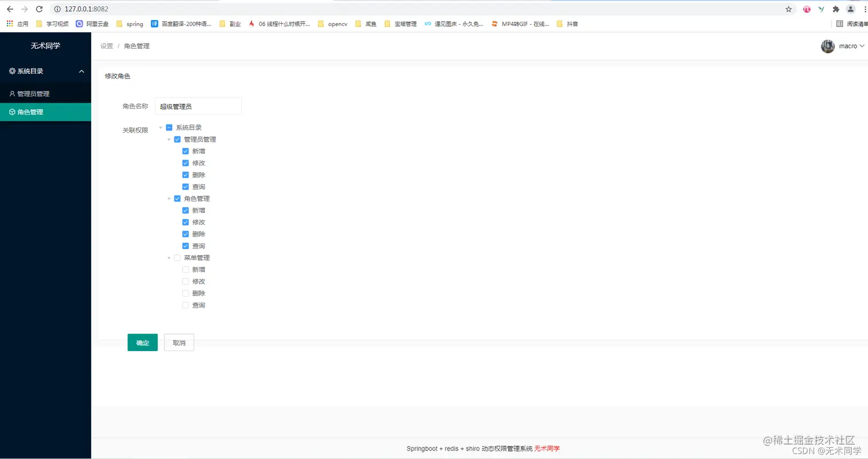Open the Chrome profile avatar icon
Image resolution: width=868 pixels, height=459 pixels.
click(x=851, y=9)
